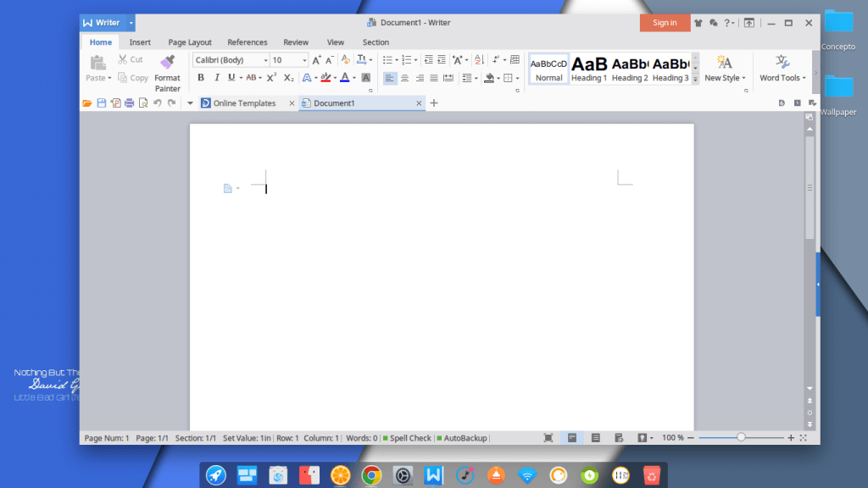868x488 pixels.
Task: Export to PDF icon in quick toolbar
Action: [115, 103]
